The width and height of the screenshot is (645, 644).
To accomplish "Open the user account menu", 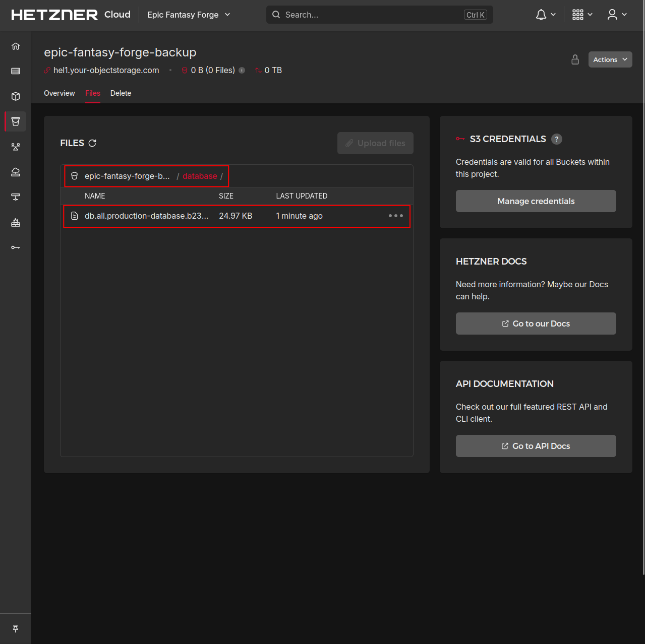I will tap(617, 15).
